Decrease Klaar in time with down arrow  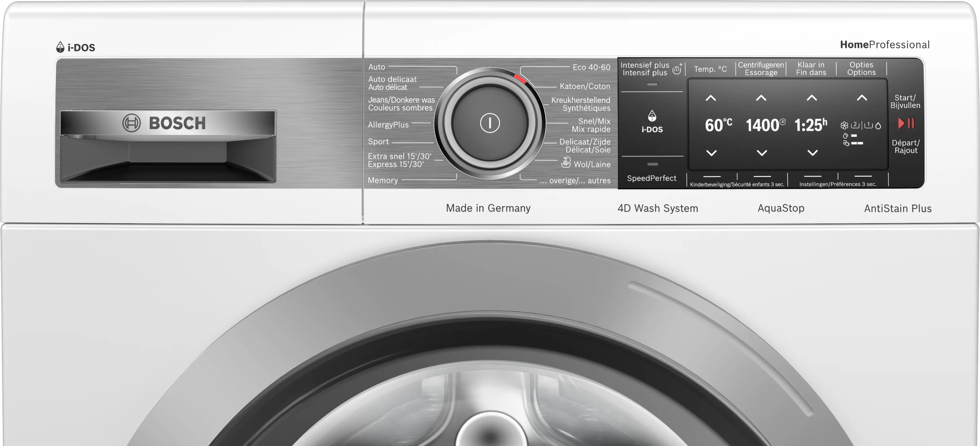point(813,153)
